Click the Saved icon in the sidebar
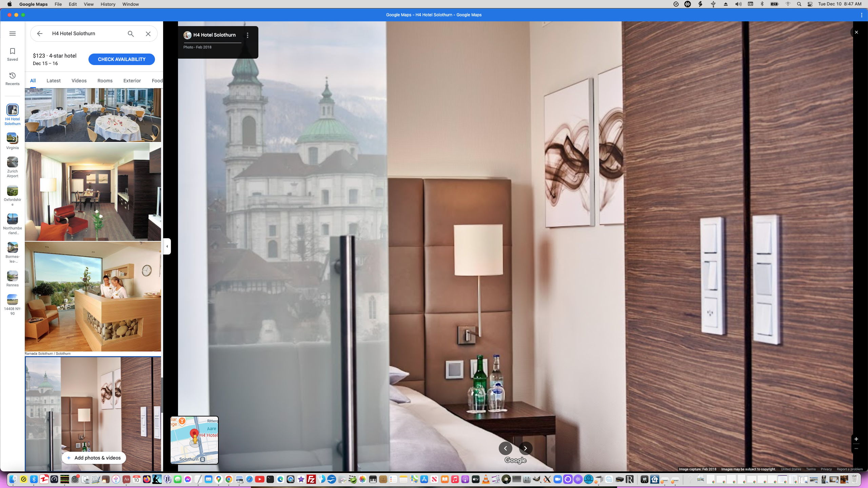 (13, 54)
